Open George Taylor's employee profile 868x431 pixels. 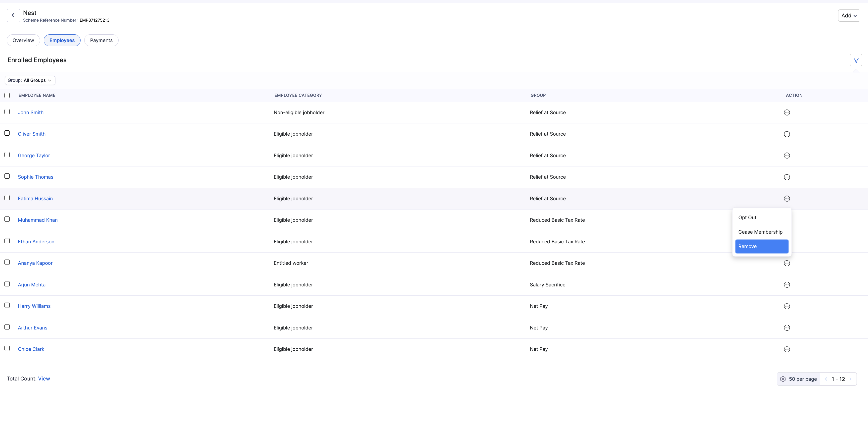[x=34, y=156]
